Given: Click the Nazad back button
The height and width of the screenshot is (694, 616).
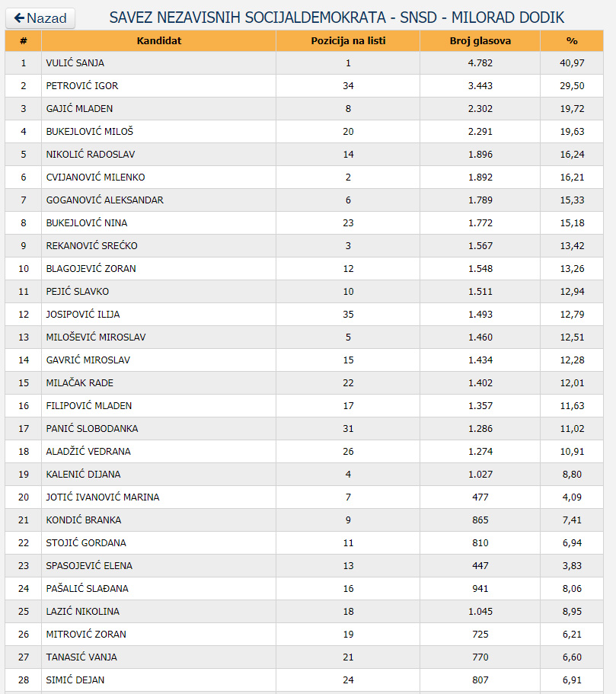Looking at the screenshot, I should [40, 18].
